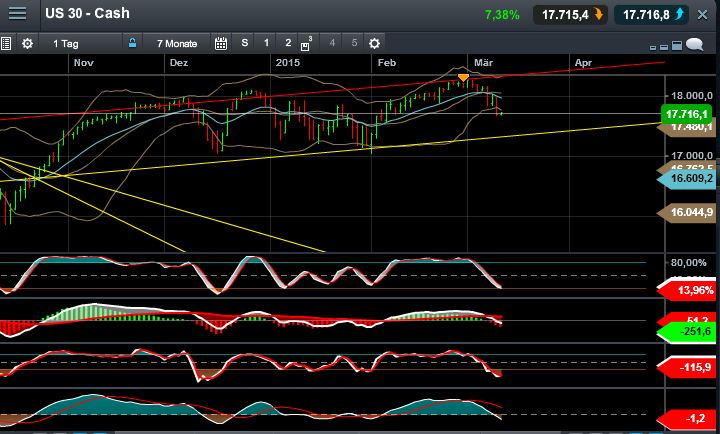Open the chat speech bubble icon
720x434 pixels.
(x=694, y=44)
